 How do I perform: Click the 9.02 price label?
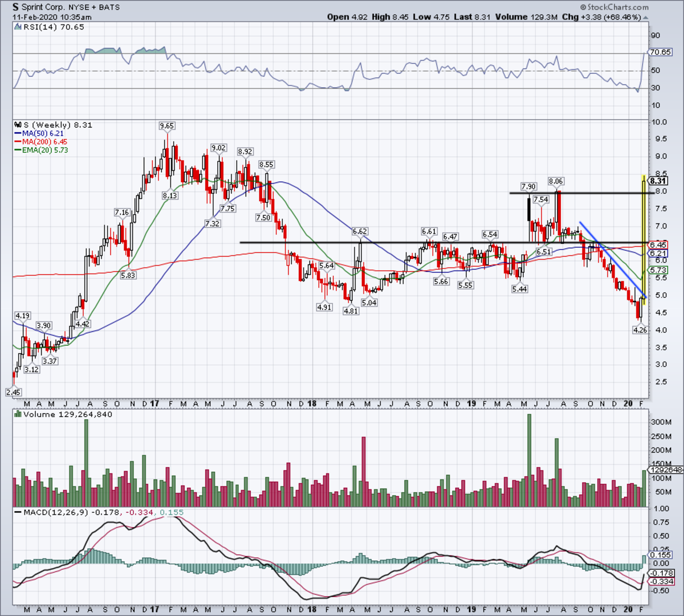(x=218, y=148)
